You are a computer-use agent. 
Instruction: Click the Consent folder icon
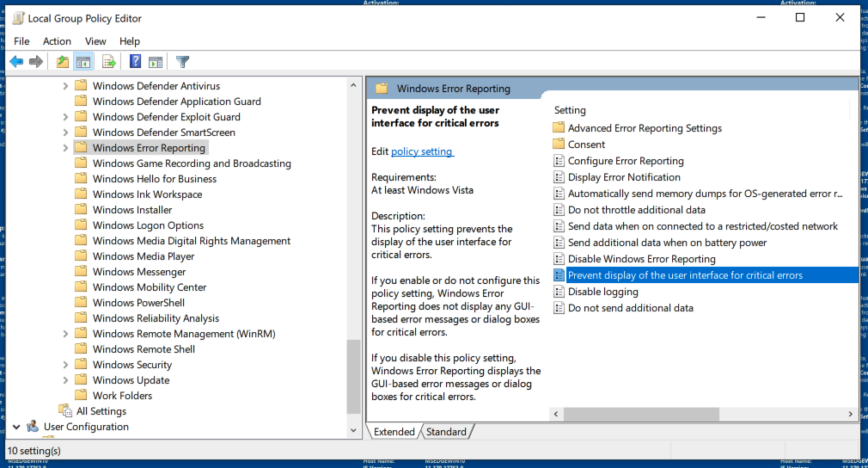click(x=559, y=145)
